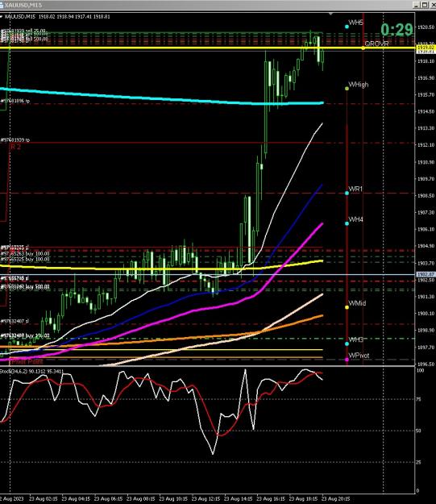Click the yellow QROVR line marker dot

pos(363,48)
